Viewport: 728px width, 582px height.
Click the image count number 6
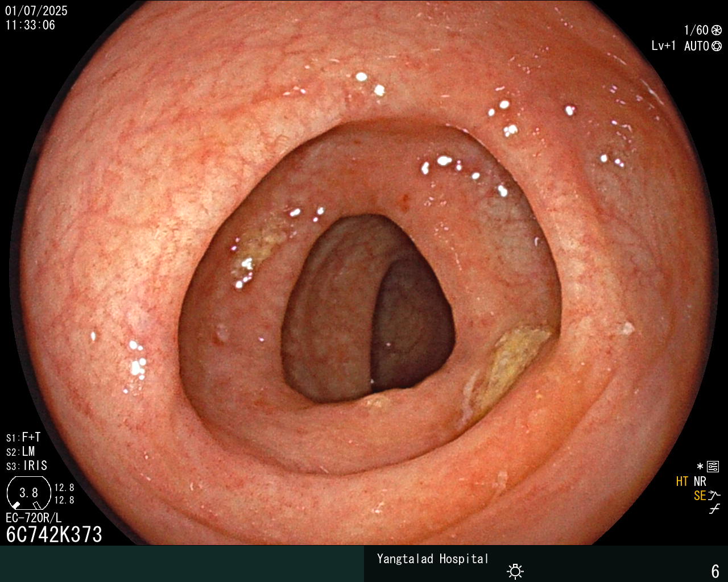(715, 571)
